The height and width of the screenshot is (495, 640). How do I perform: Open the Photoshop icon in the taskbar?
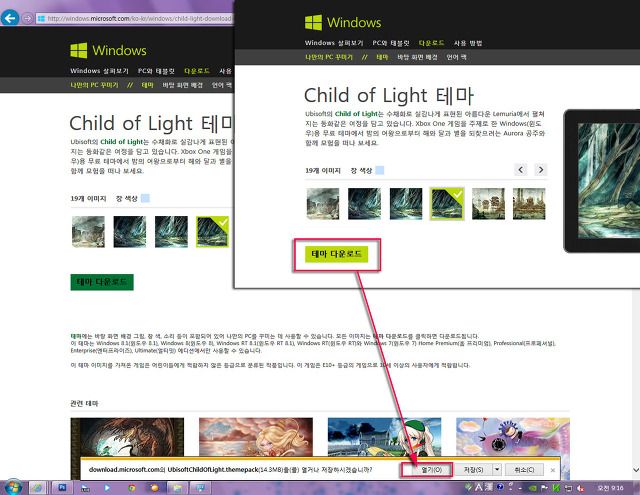coord(62,488)
